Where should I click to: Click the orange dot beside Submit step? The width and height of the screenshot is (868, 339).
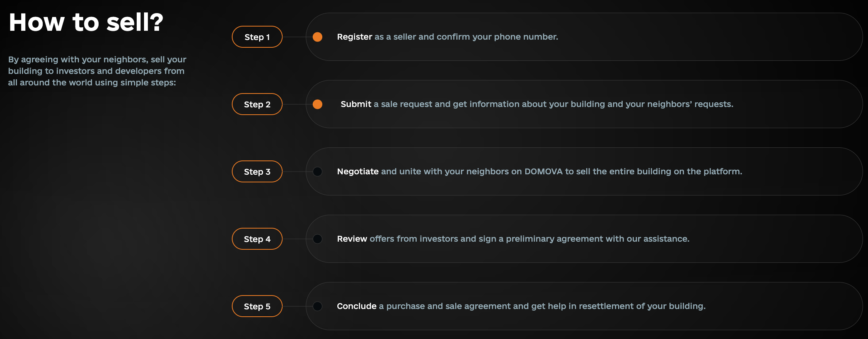(317, 104)
